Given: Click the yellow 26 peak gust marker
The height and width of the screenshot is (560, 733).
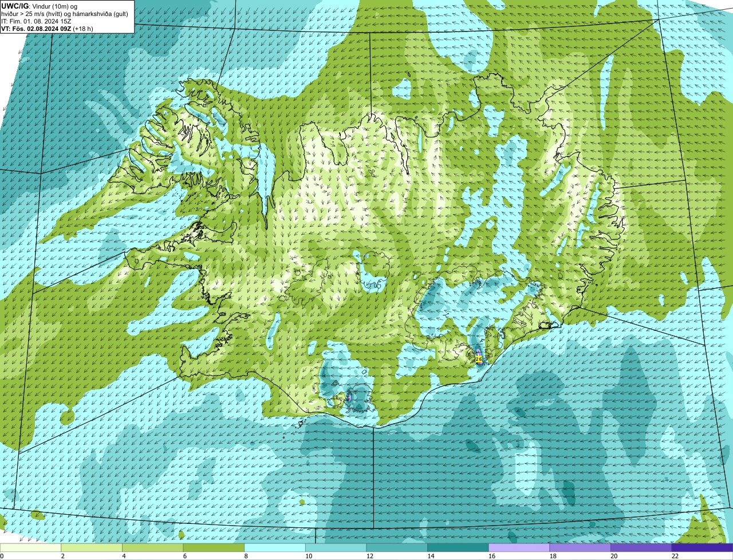Looking at the screenshot, I should 479,359.
